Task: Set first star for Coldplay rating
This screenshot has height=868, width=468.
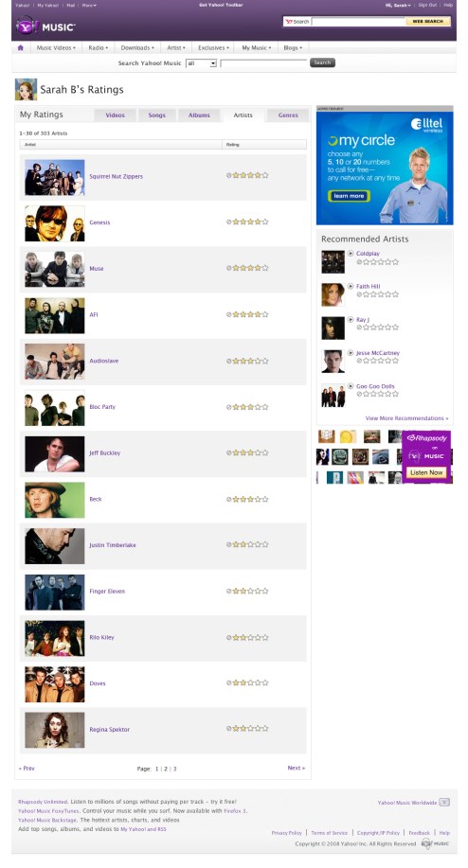Action: tap(366, 262)
